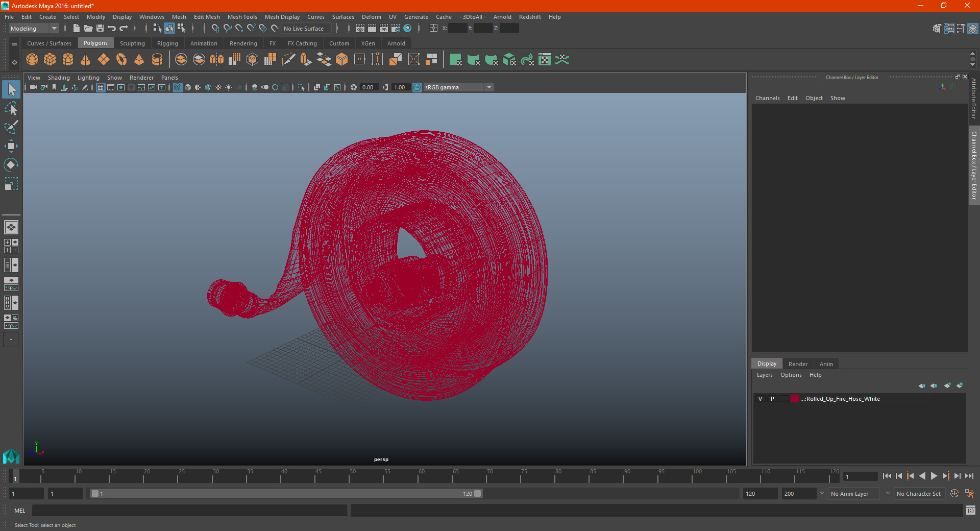This screenshot has width=980, height=531.
Task: Click the Snap to Grids icon
Action: coord(216,29)
